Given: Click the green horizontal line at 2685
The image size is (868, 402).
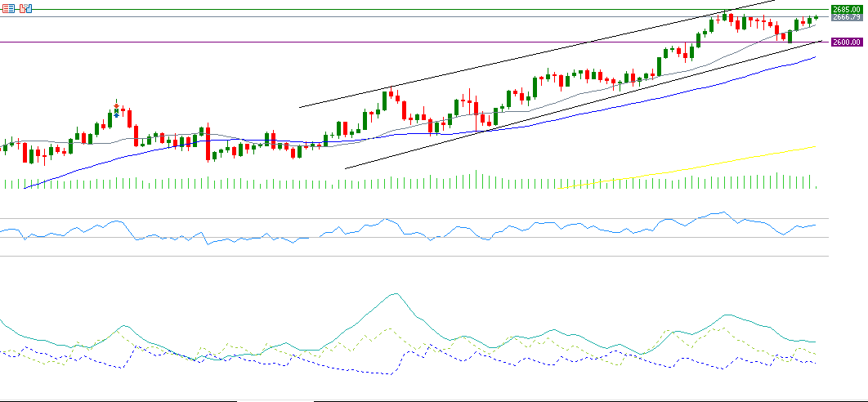Looking at the screenshot, I should pyautogui.click(x=245, y=10).
